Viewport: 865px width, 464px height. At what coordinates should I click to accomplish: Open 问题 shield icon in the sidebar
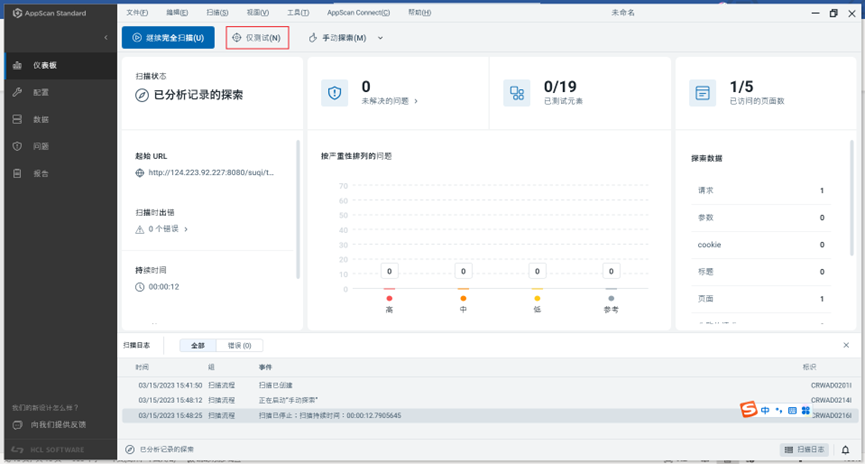click(x=17, y=146)
